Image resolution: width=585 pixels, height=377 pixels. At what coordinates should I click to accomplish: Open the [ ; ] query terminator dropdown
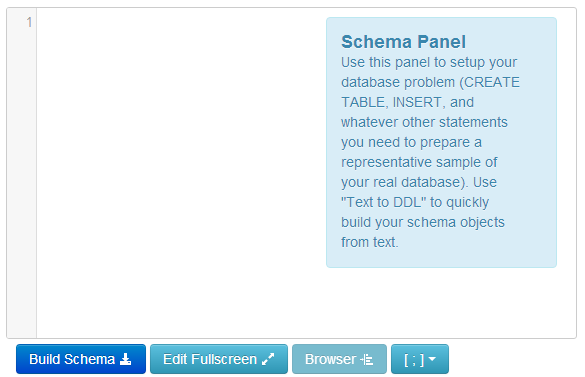click(420, 359)
